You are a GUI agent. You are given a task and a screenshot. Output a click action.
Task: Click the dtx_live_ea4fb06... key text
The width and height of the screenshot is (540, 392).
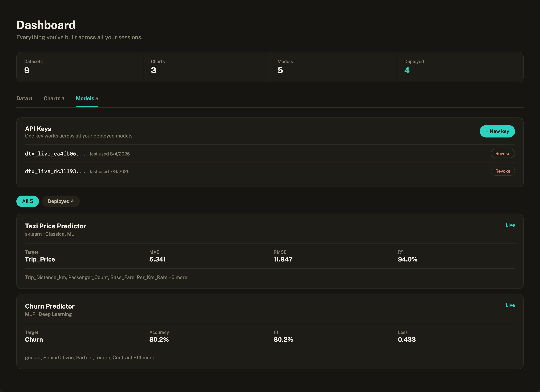point(55,154)
